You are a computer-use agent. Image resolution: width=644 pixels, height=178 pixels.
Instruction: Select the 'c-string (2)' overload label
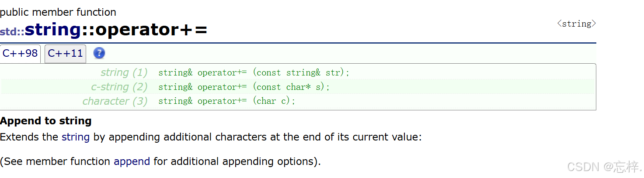tap(119, 87)
